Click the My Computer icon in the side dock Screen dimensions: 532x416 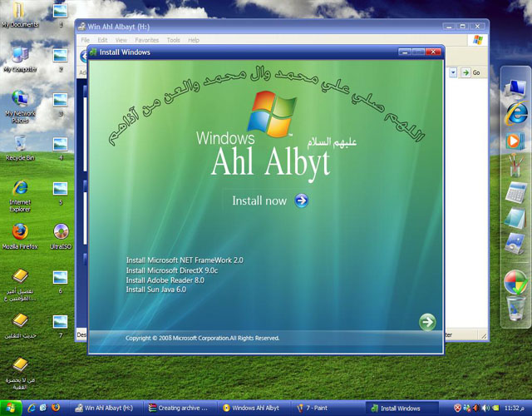pyautogui.click(x=515, y=88)
